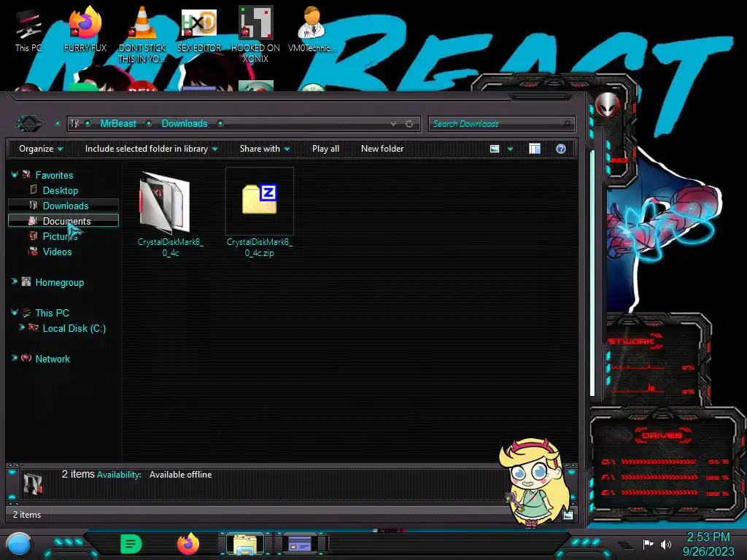Select This PC in navigation pane
Viewport: 747px width, 560px height.
coord(52,313)
